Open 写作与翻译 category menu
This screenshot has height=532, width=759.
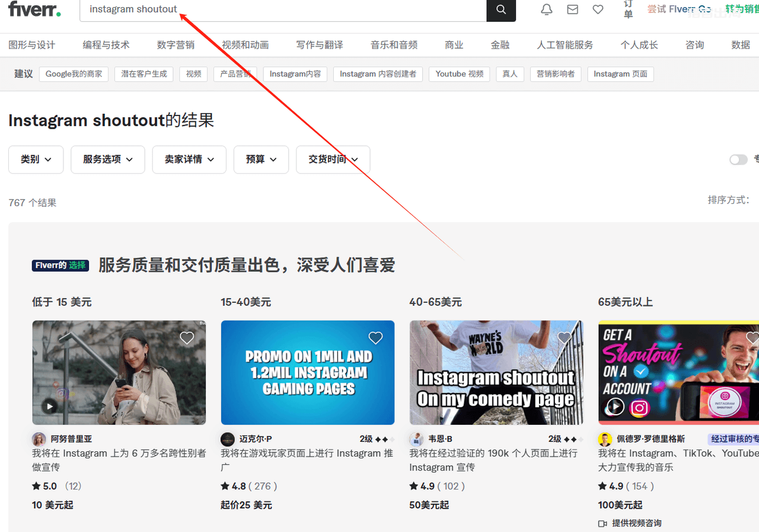point(320,45)
